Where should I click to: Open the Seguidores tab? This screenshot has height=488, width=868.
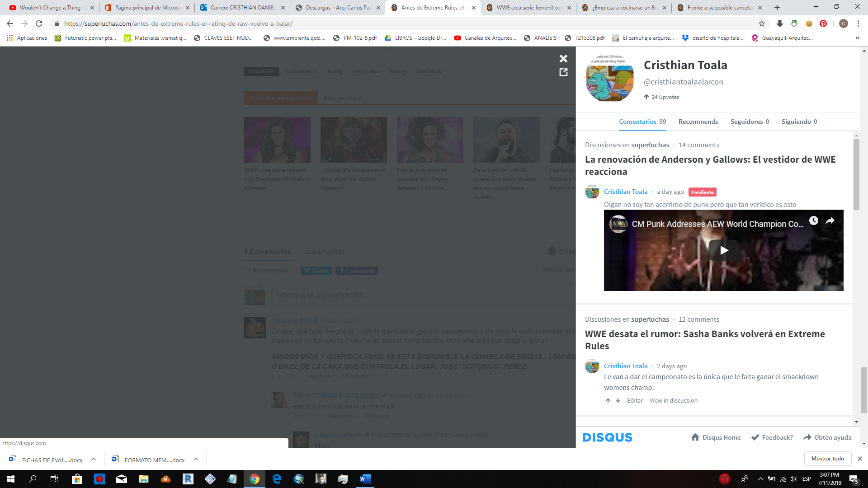point(750,122)
